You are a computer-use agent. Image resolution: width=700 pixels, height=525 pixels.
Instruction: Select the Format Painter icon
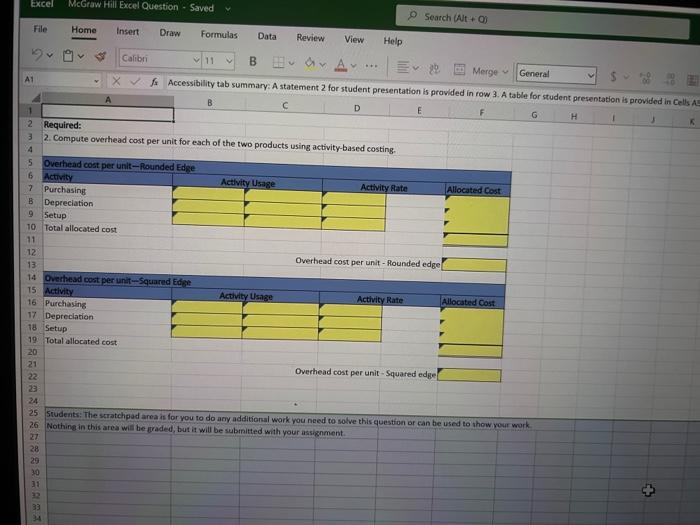[x=100, y=57]
